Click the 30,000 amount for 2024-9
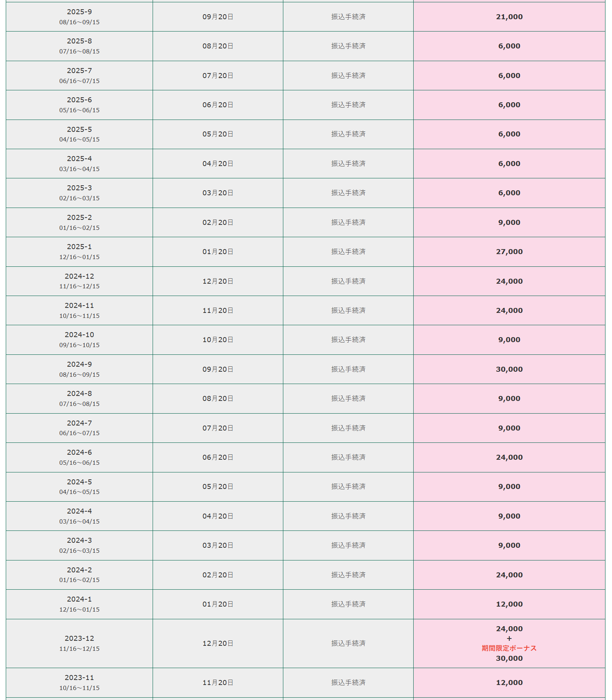 click(509, 369)
